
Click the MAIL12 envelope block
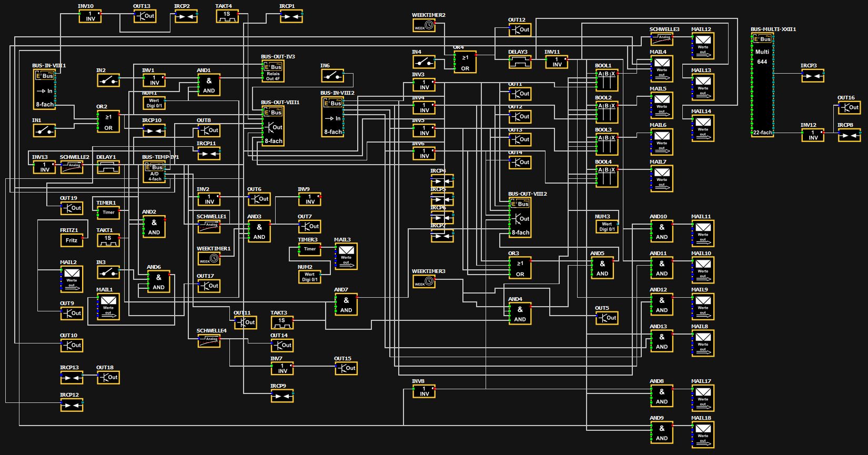coord(703,46)
